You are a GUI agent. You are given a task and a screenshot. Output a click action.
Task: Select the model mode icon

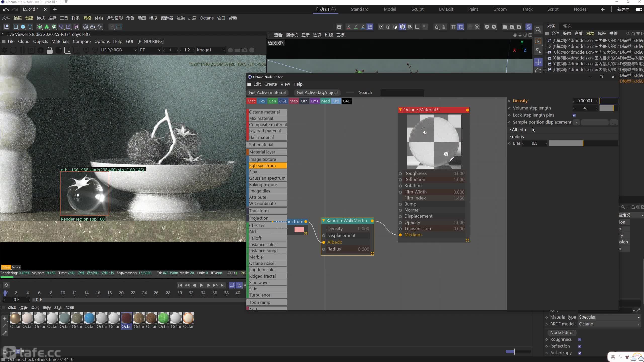click(x=403, y=27)
